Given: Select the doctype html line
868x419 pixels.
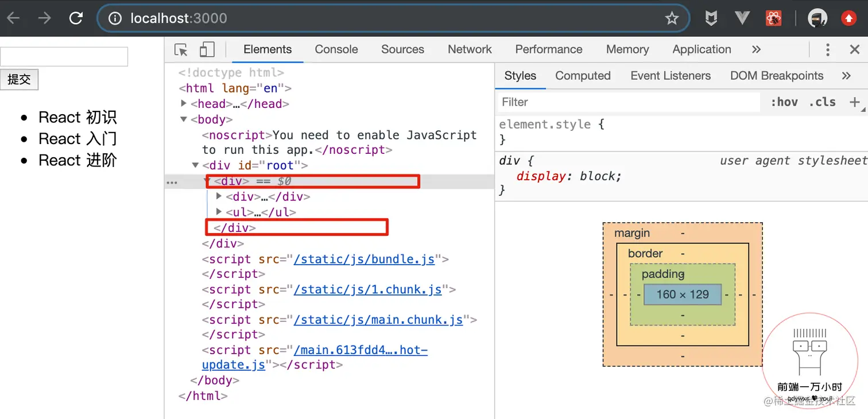Looking at the screenshot, I should (231, 73).
